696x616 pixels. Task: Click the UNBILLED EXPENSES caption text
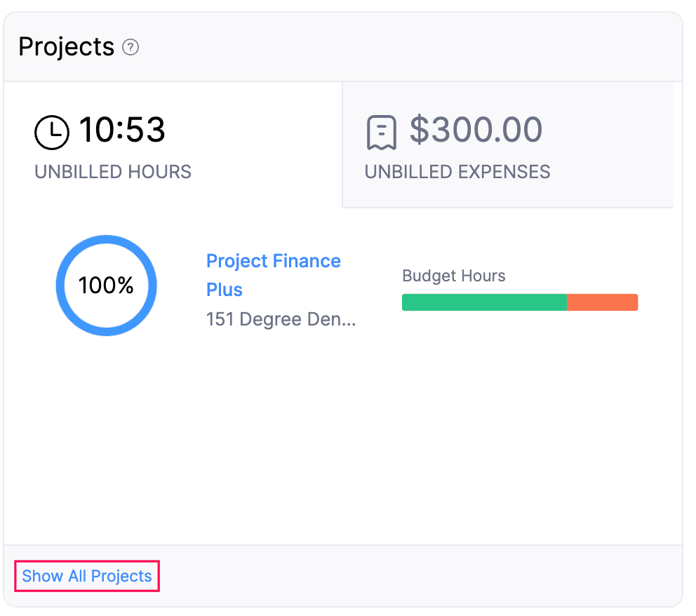point(457,171)
